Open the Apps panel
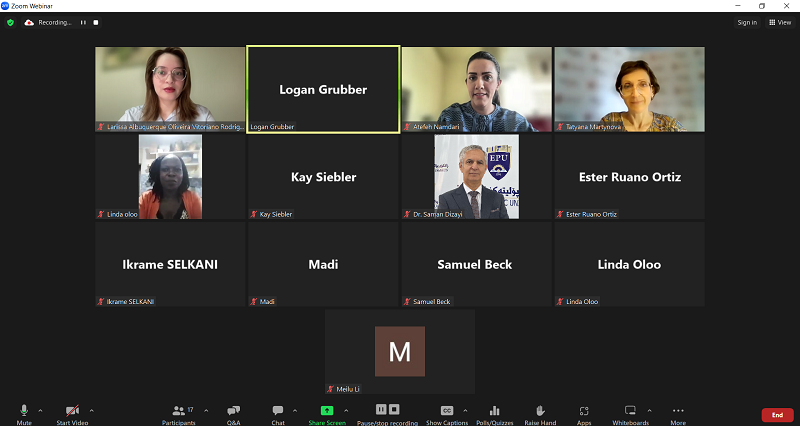Screen dimensions: 800x426 tap(584, 411)
